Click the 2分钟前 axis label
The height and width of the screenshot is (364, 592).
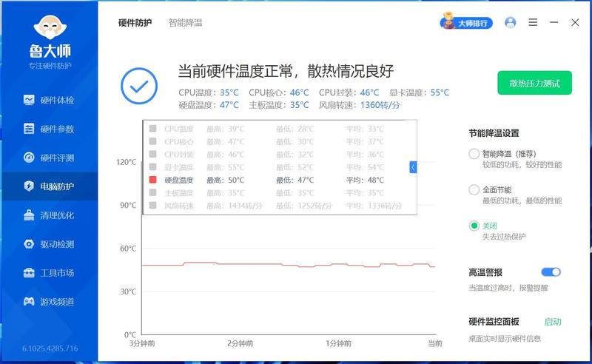(240, 343)
